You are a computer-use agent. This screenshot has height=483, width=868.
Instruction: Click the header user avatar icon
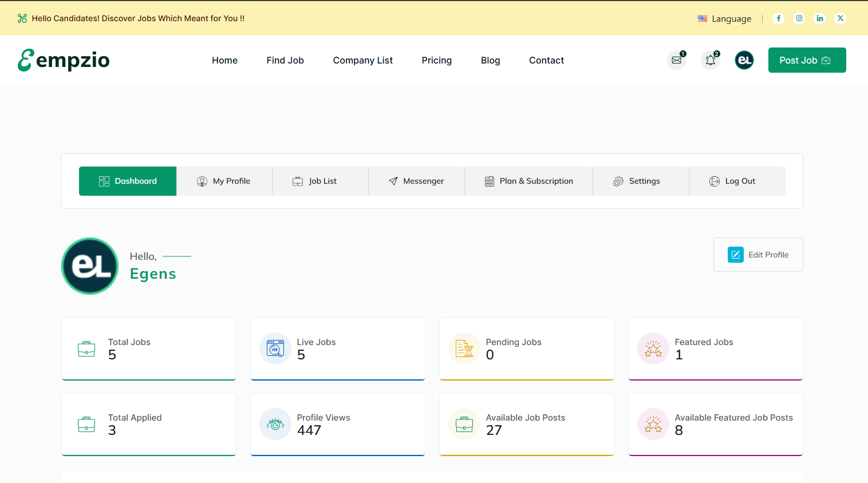(x=744, y=60)
